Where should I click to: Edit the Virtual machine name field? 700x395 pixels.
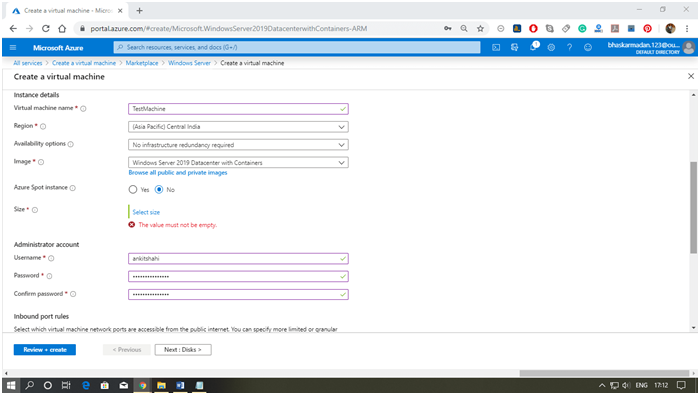[238, 109]
